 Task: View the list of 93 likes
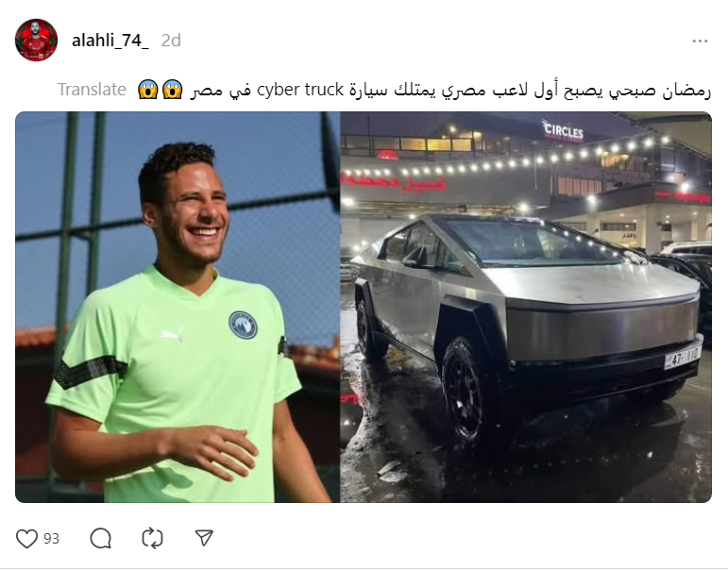click(52, 539)
